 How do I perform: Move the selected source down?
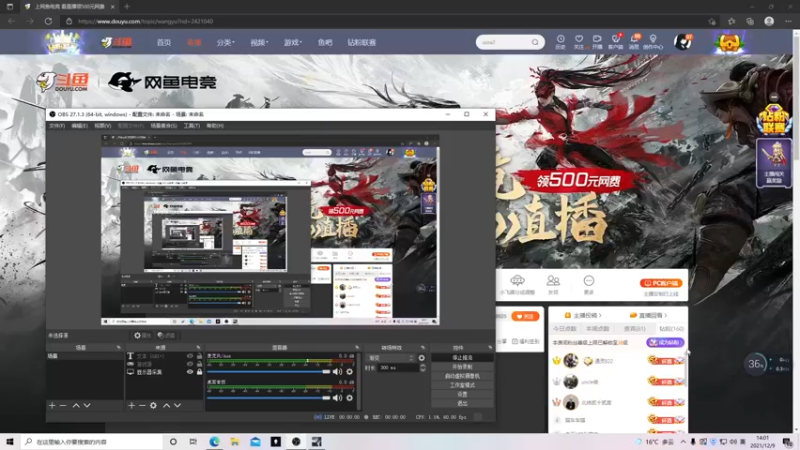point(178,406)
